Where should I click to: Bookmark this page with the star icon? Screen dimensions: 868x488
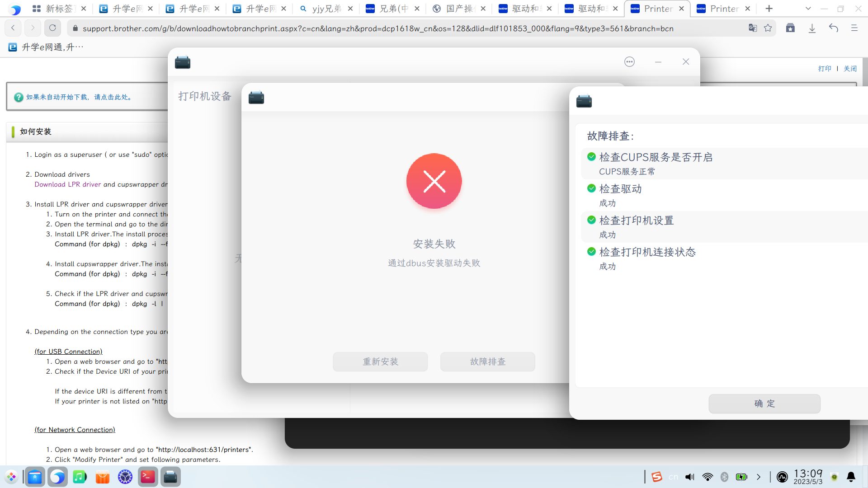click(769, 28)
